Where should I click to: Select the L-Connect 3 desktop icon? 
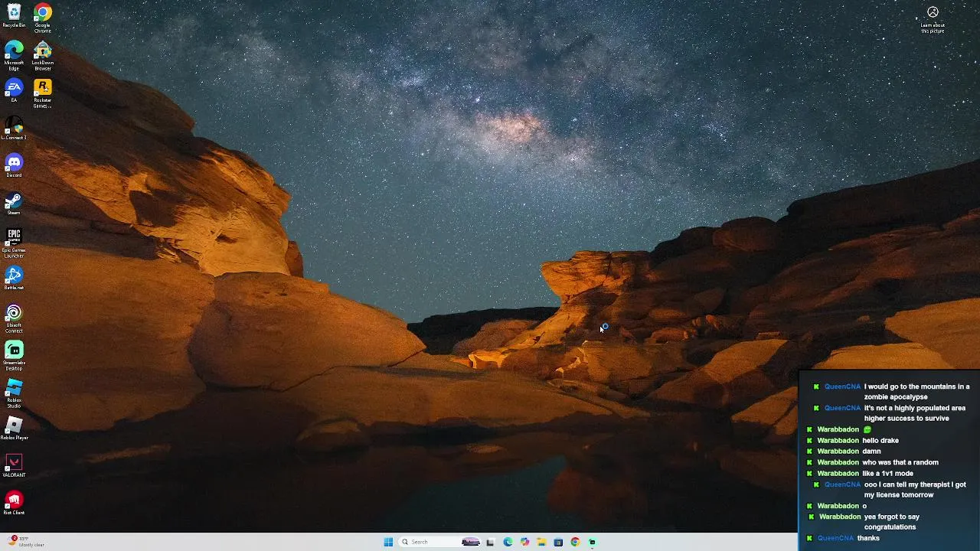[14, 128]
